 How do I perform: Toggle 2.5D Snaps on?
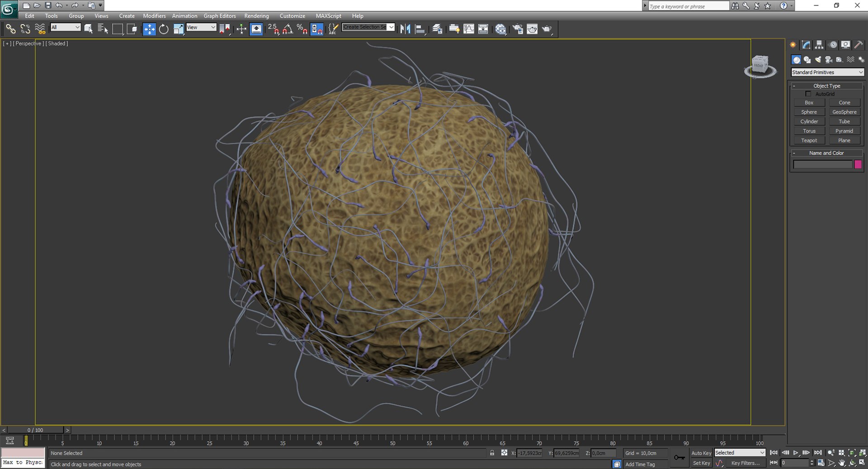[x=273, y=29]
